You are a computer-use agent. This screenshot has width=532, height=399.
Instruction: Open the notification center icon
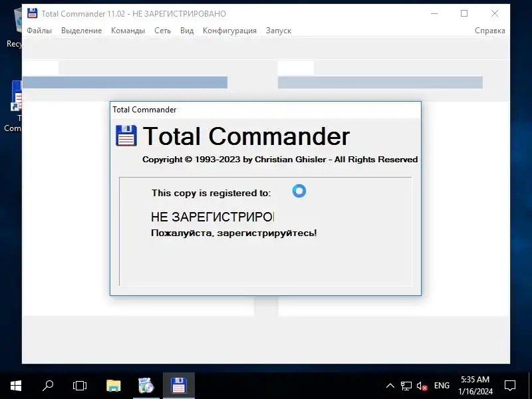(510, 386)
